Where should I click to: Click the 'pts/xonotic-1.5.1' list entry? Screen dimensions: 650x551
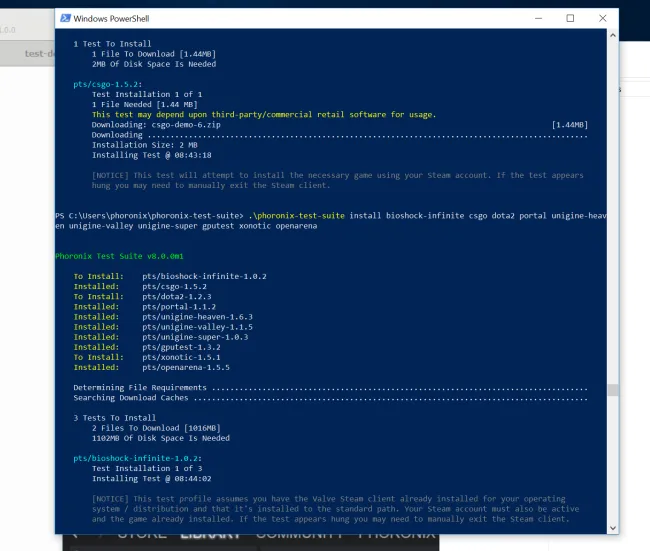(x=183, y=356)
